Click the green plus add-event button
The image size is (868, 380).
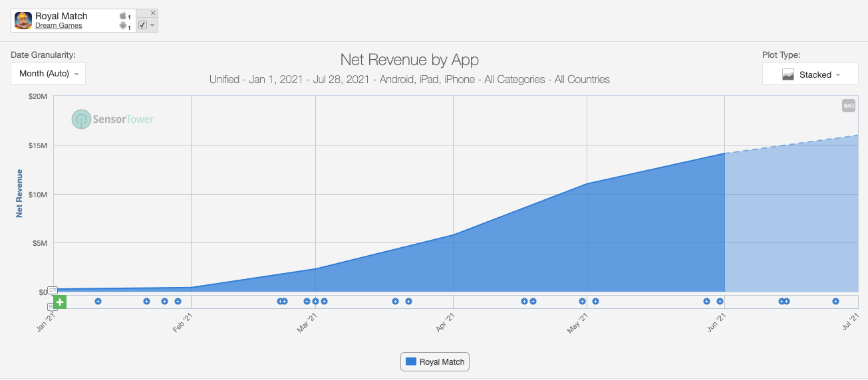pyautogui.click(x=60, y=302)
